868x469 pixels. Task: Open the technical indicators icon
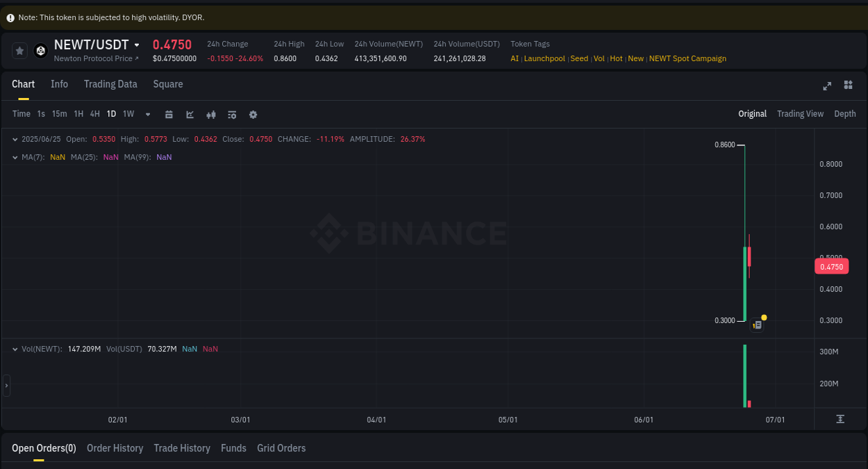pos(210,114)
